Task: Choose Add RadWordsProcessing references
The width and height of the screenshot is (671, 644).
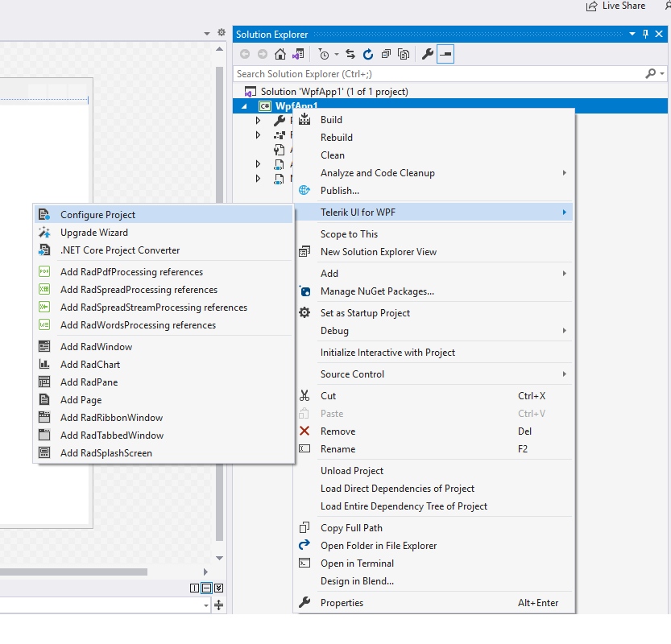Action: pos(164,325)
